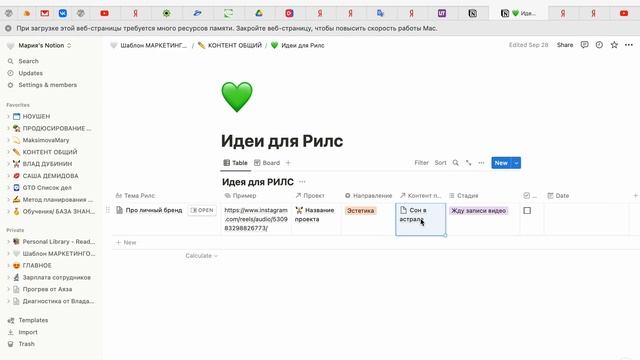The image size is (640, 360).
Task: Open the Filter menu
Action: (x=421, y=163)
